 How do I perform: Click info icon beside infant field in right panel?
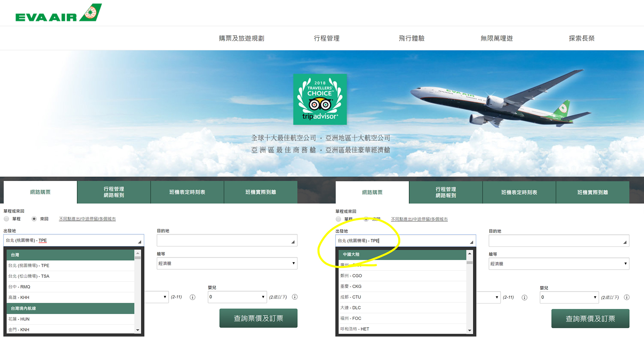(x=626, y=297)
